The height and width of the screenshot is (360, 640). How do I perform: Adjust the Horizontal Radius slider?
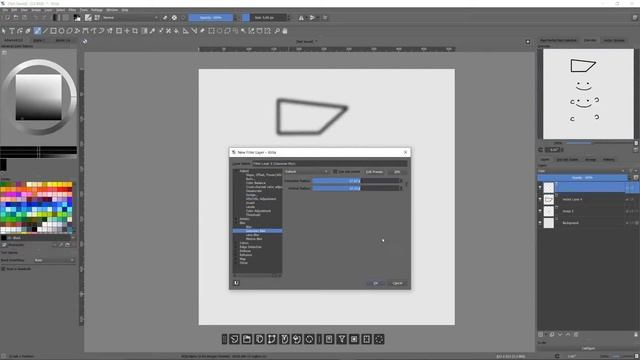tap(355, 180)
